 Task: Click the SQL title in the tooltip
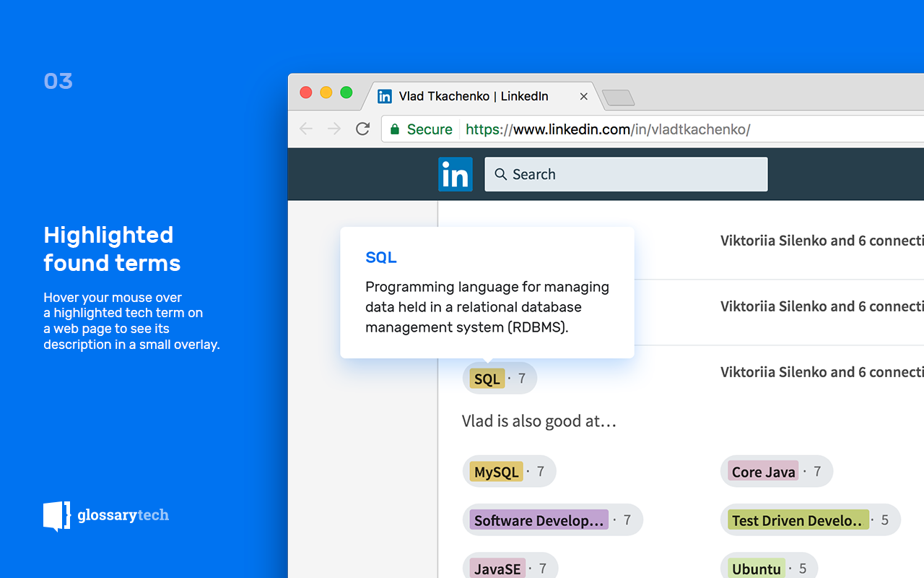pyautogui.click(x=381, y=257)
